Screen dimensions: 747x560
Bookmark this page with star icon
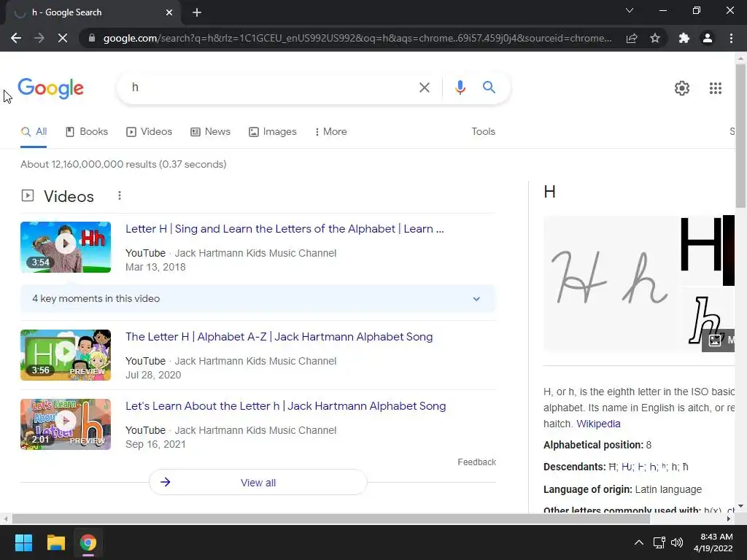click(x=655, y=38)
